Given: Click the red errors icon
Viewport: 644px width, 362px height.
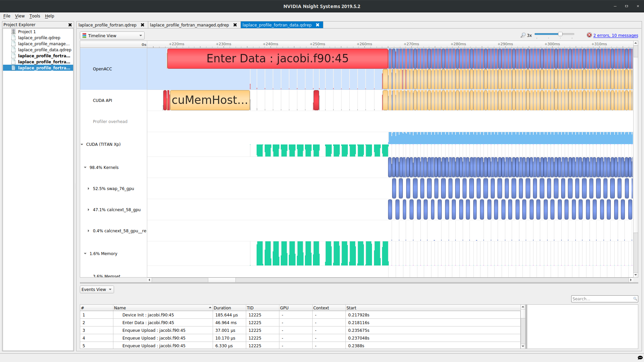Looking at the screenshot, I should click(x=589, y=35).
